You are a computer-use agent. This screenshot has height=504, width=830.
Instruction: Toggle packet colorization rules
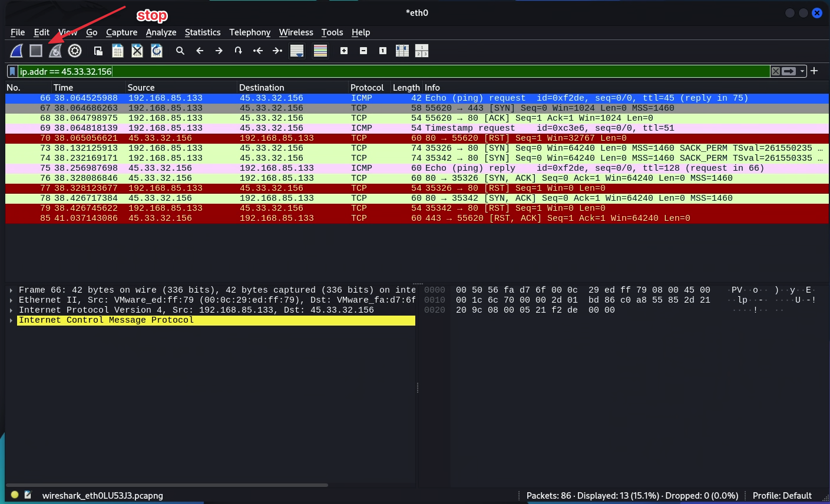coord(320,51)
